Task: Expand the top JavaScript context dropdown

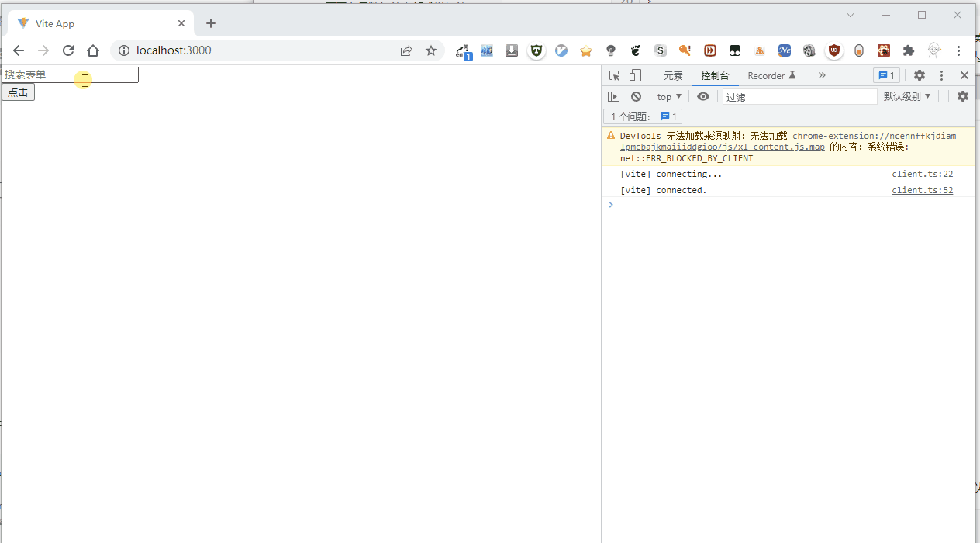Action: [x=669, y=97]
